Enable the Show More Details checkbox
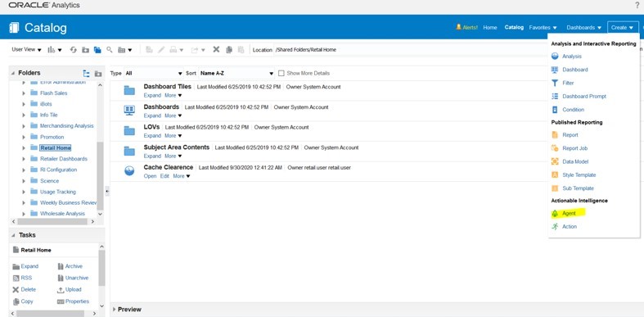The width and height of the screenshot is (644, 317). pyautogui.click(x=281, y=73)
